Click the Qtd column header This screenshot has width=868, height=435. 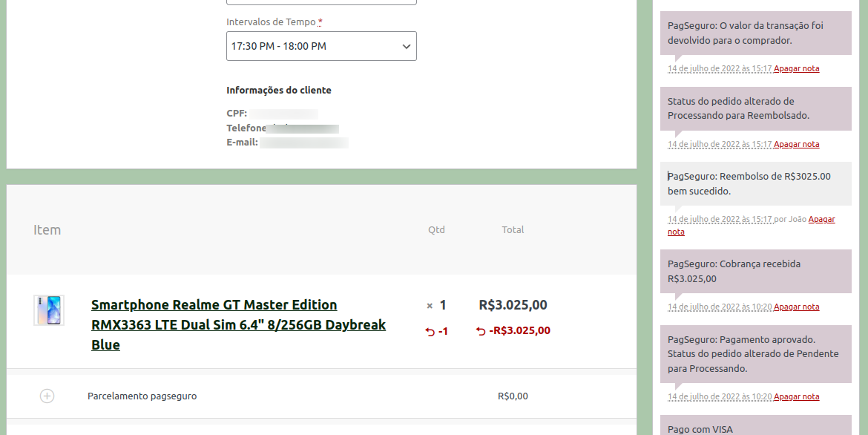[x=436, y=230]
